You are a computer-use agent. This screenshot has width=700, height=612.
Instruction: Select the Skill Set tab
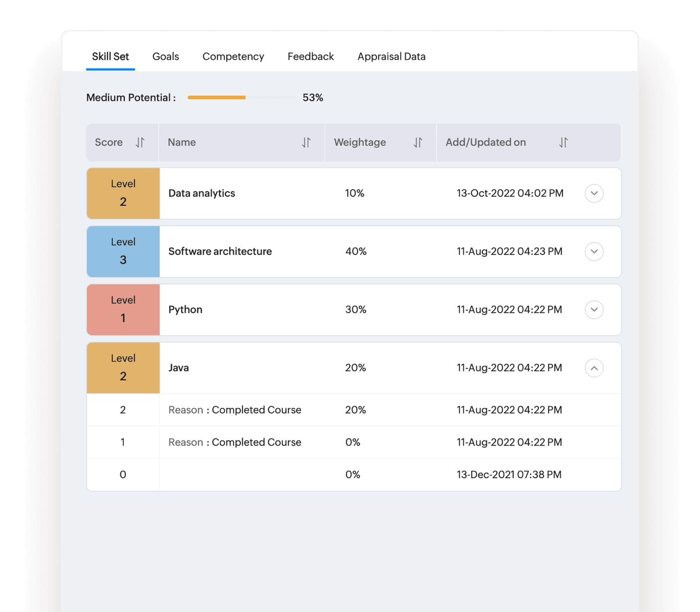(110, 56)
